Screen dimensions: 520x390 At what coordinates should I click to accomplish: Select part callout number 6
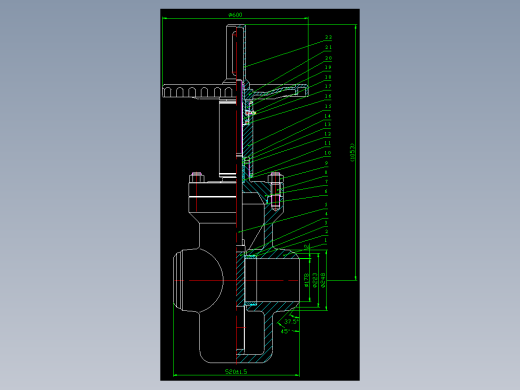326,191
